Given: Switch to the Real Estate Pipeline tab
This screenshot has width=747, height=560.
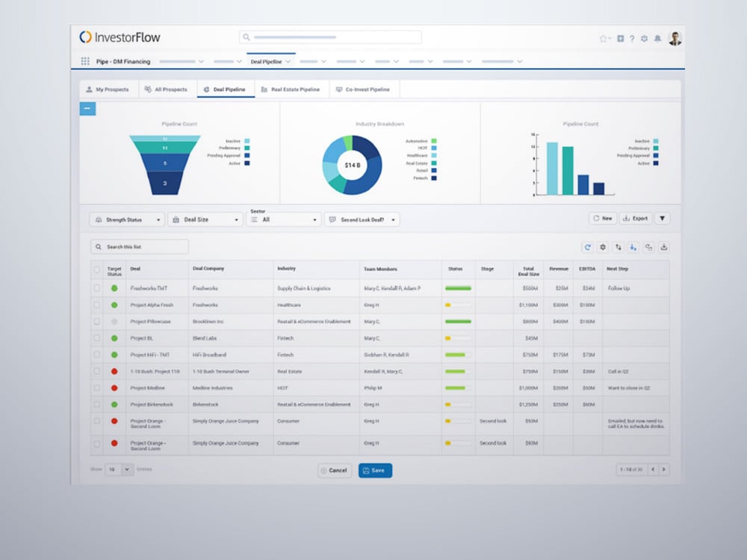Looking at the screenshot, I should [290, 90].
